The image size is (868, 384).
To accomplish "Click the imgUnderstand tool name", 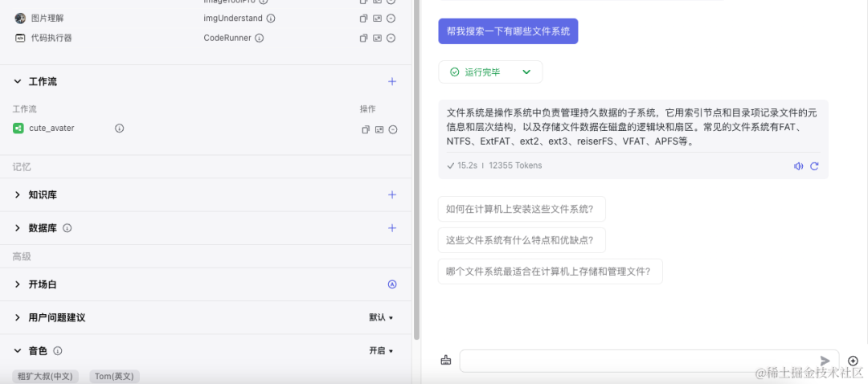I will tap(233, 18).
